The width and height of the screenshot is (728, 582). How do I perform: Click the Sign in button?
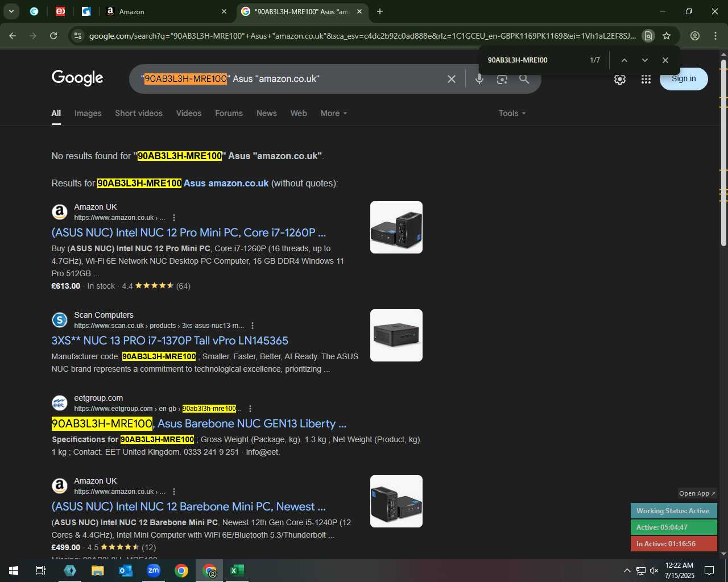point(684,79)
